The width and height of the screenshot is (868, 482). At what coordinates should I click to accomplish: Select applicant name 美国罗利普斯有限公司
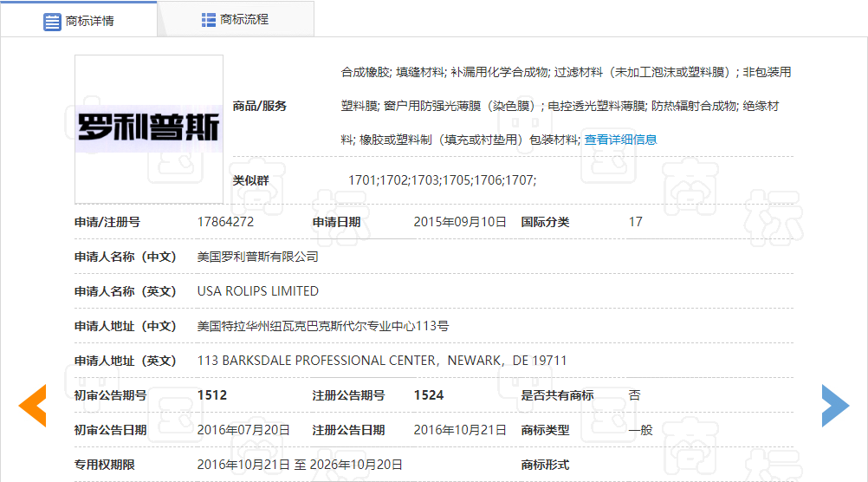tap(257, 257)
